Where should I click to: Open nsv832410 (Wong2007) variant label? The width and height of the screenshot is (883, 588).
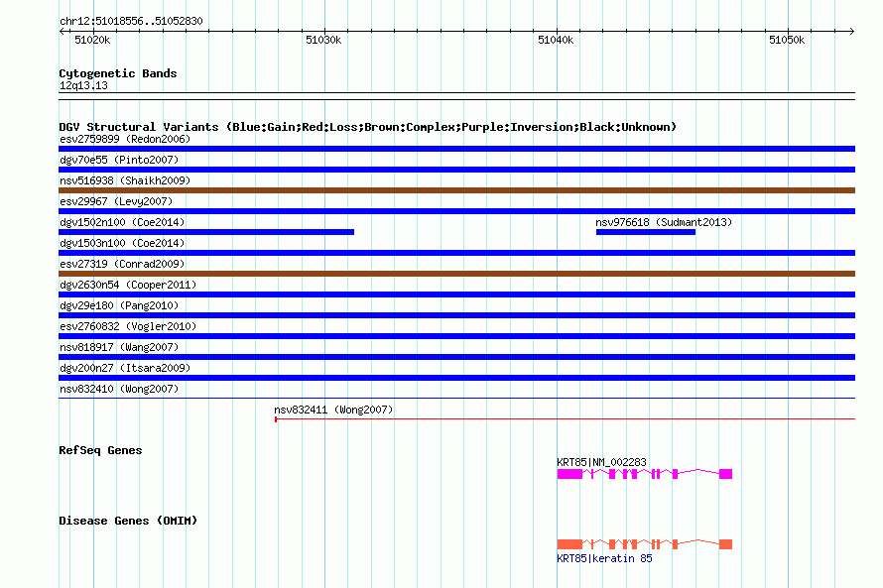pyautogui.click(x=119, y=389)
